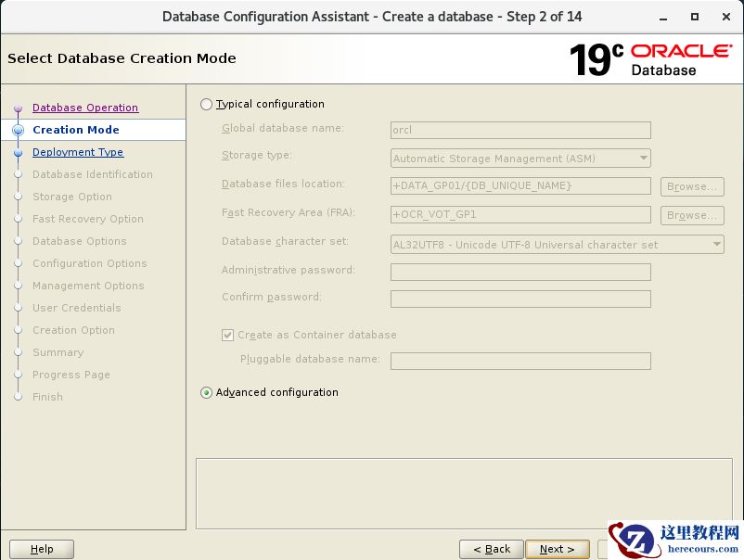
Task: Go to the Database Operation step
Action: (x=85, y=108)
